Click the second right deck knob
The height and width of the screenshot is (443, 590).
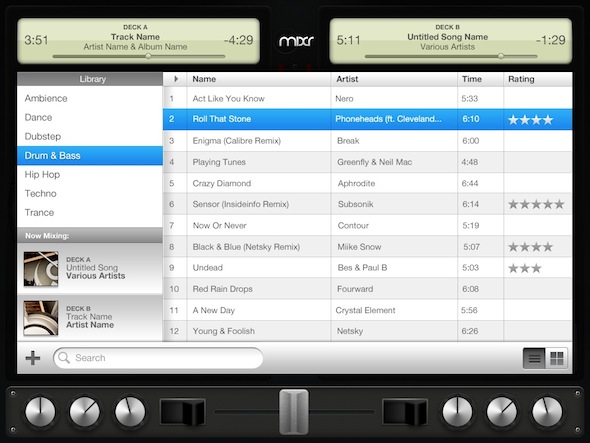click(502, 411)
